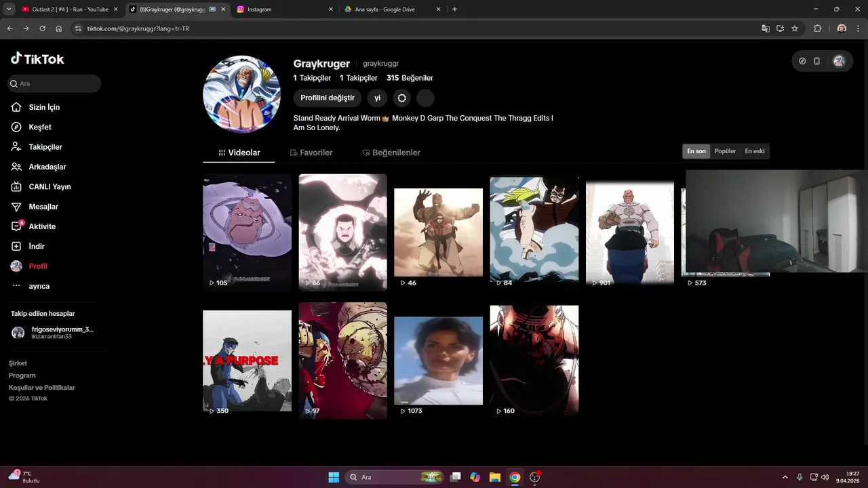
Task: Open the frigoseviyorumm_3 followed account
Action: (53, 332)
